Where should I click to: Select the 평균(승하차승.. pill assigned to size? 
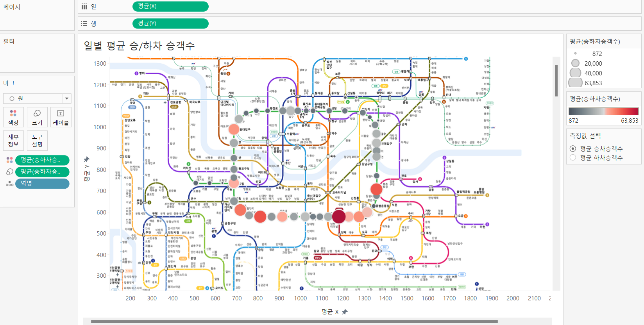click(43, 172)
